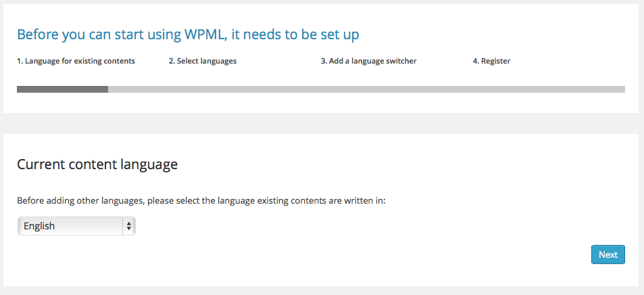Click the 'English' text in the selector
The width and height of the screenshot is (644, 295).
click(39, 226)
